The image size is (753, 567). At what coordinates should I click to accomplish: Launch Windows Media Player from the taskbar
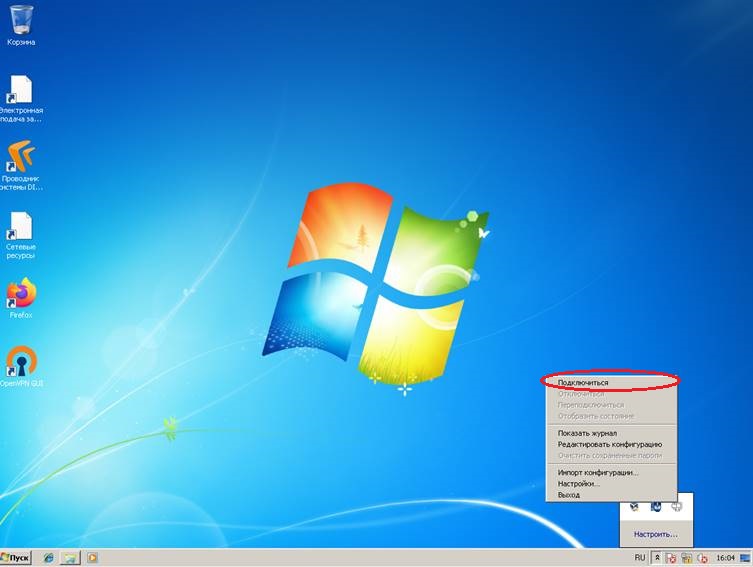point(92,557)
